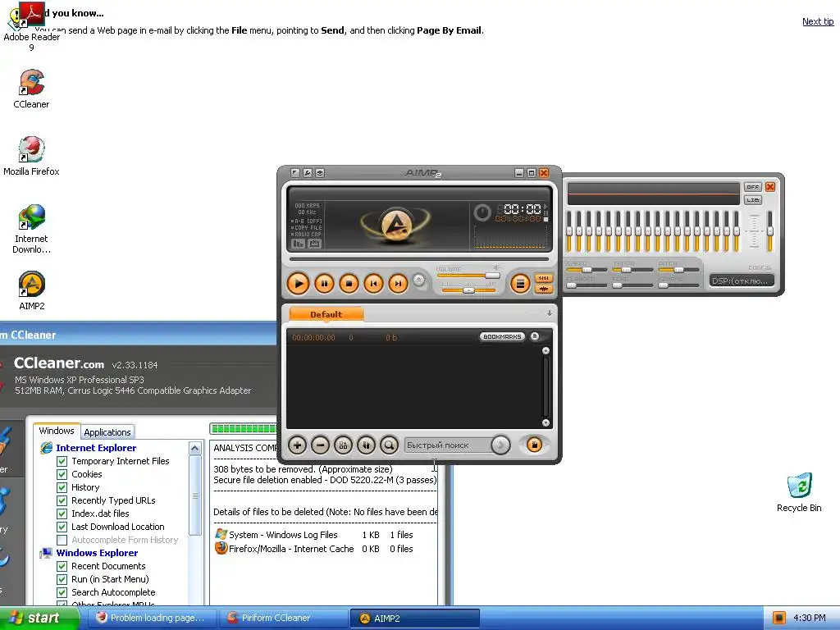Open AIMP settings wrench icon
This screenshot has height=630, width=840.
coord(308,173)
